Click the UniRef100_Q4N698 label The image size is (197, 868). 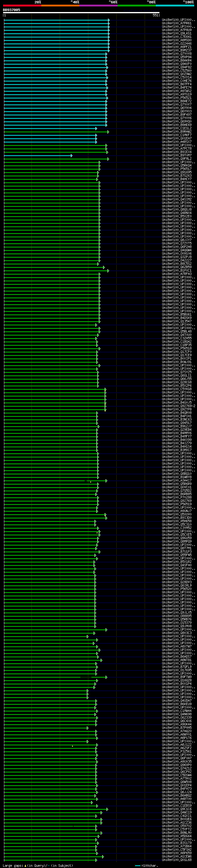[x=177, y=714]
